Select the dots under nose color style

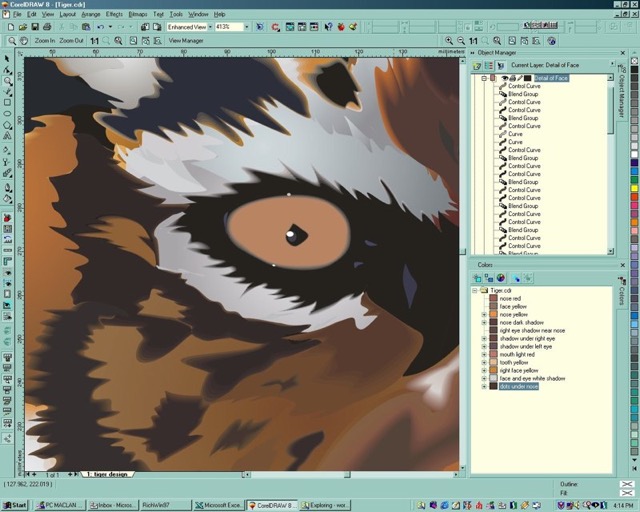point(518,386)
